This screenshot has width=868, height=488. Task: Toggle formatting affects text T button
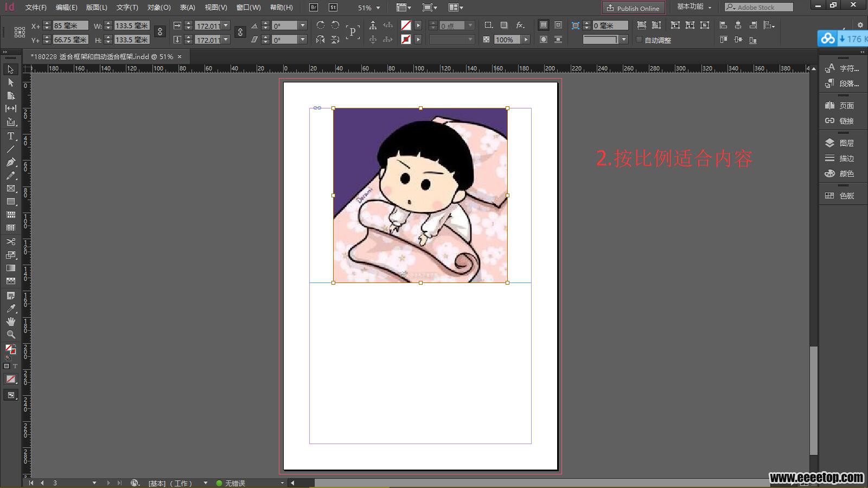(x=15, y=366)
